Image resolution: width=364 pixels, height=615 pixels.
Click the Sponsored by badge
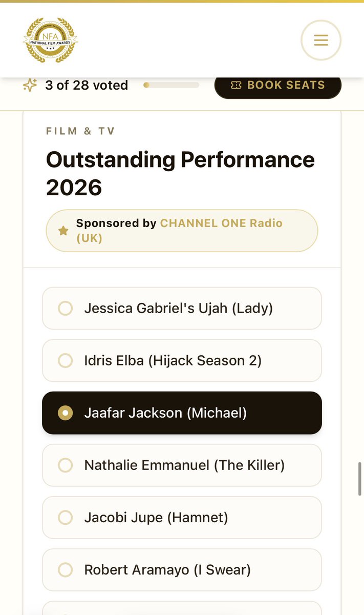pyautogui.click(x=182, y=231)
